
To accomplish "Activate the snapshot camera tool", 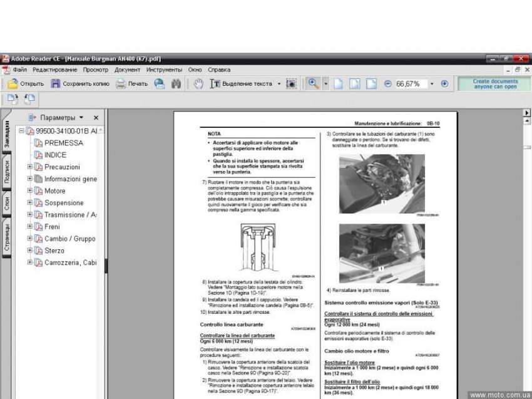I will (x=291, y=83).
